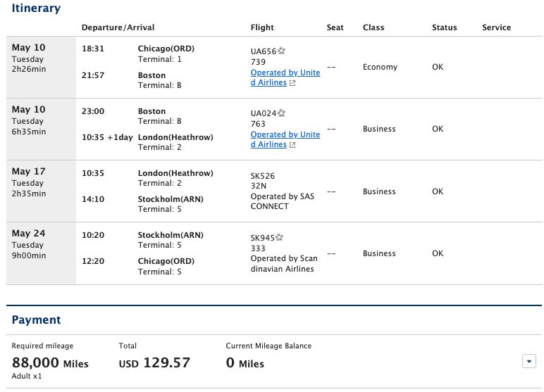Click the Star Alliance icon beside SK945
Viewport: 544px width, 392px height.
coord(280,237)
